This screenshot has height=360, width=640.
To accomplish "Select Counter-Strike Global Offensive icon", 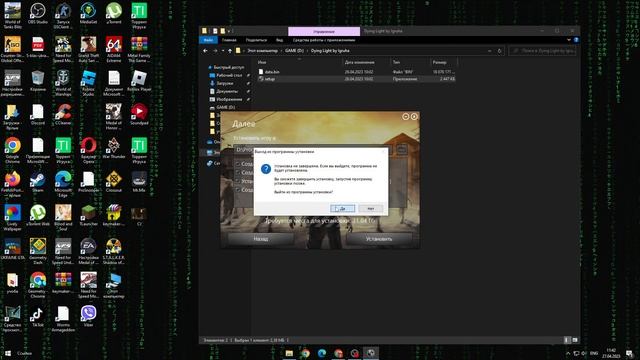I will (x=13, y=49).
